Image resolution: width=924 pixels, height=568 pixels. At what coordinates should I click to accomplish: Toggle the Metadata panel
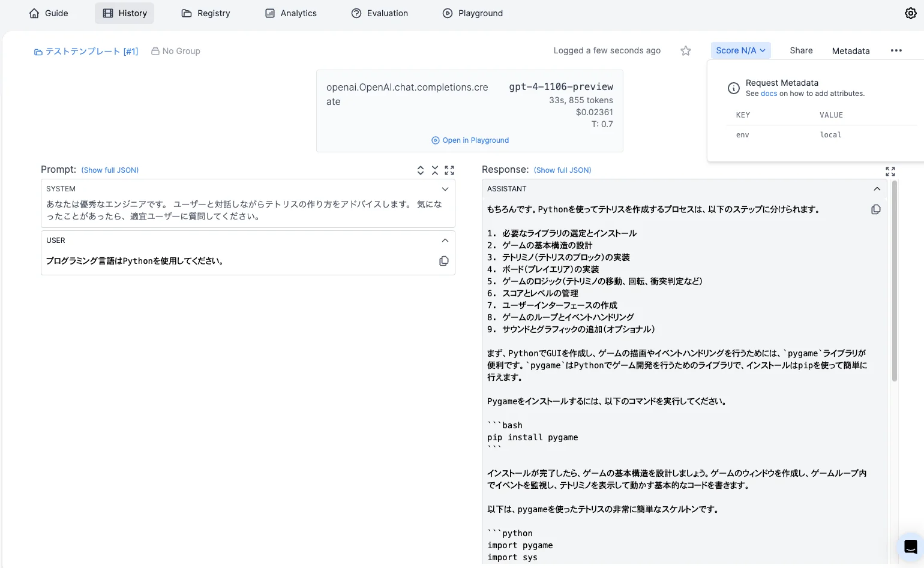tap(851, 51)
